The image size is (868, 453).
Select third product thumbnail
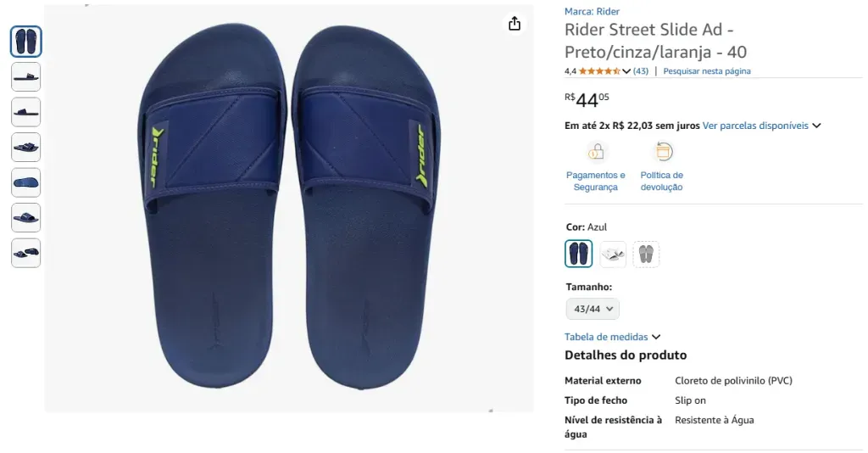(26, 112)
